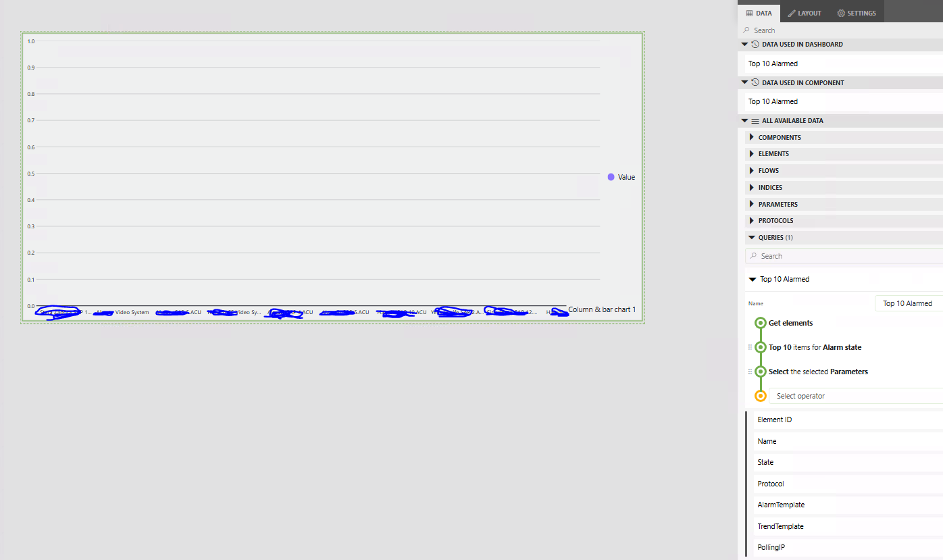Viewport: 943px width, 560px height.
Task: Select the PollingIP column entry
Action: coord(848,547)
